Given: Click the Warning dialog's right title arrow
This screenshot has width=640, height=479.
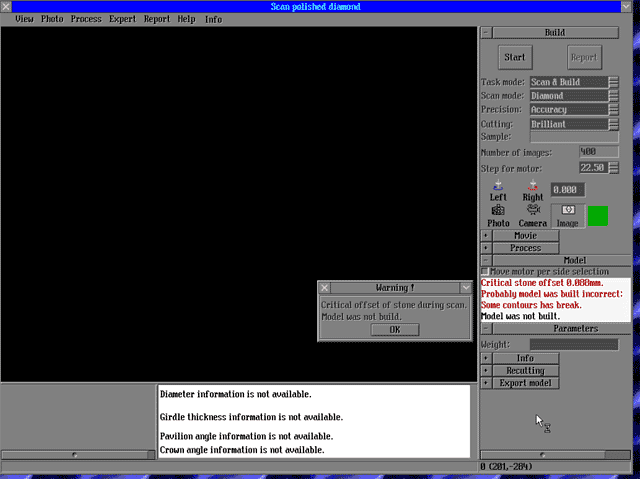Looking at the screenshot, I should (465, 288).
